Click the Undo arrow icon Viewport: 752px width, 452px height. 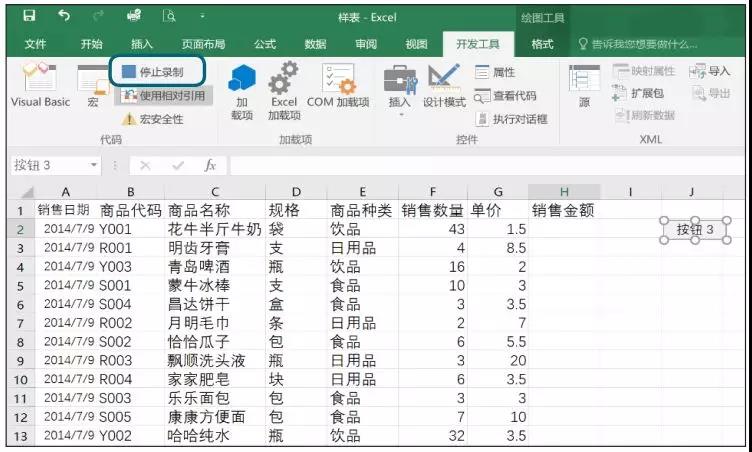(x=64, y=16)
